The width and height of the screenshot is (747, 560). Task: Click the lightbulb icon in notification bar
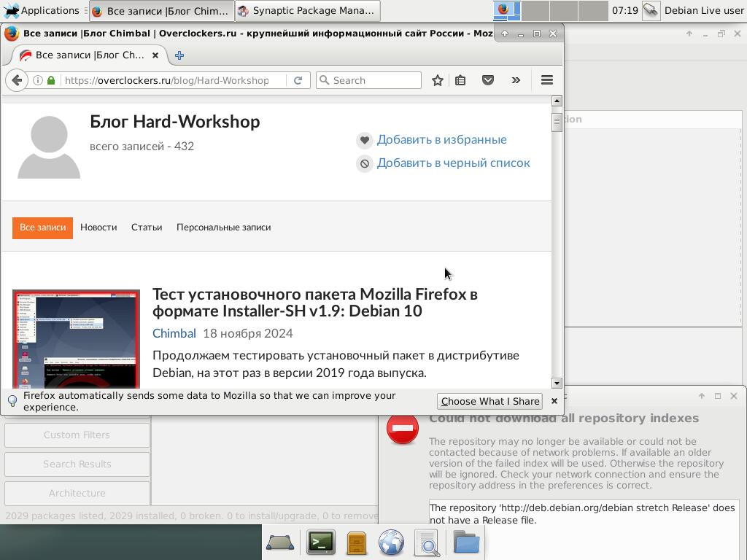(x=12, y=401)
